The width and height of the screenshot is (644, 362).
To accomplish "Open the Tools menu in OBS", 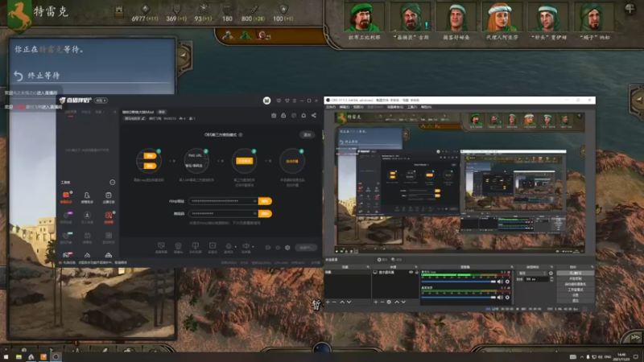I will [x=412, y=107].
